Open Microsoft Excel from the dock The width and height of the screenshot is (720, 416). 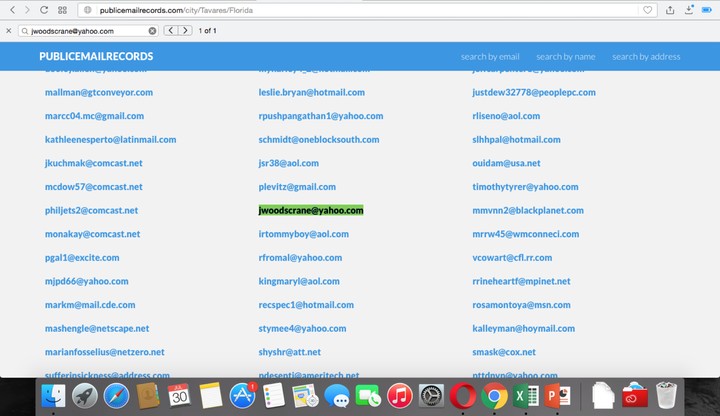(x=526, y=395)
